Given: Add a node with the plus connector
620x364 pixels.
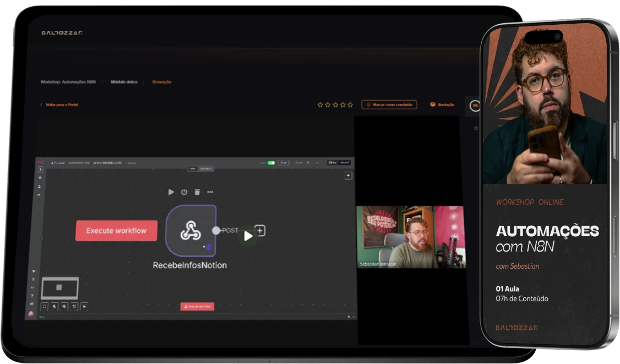Looking at the screenshot, I should click(260, 230).
